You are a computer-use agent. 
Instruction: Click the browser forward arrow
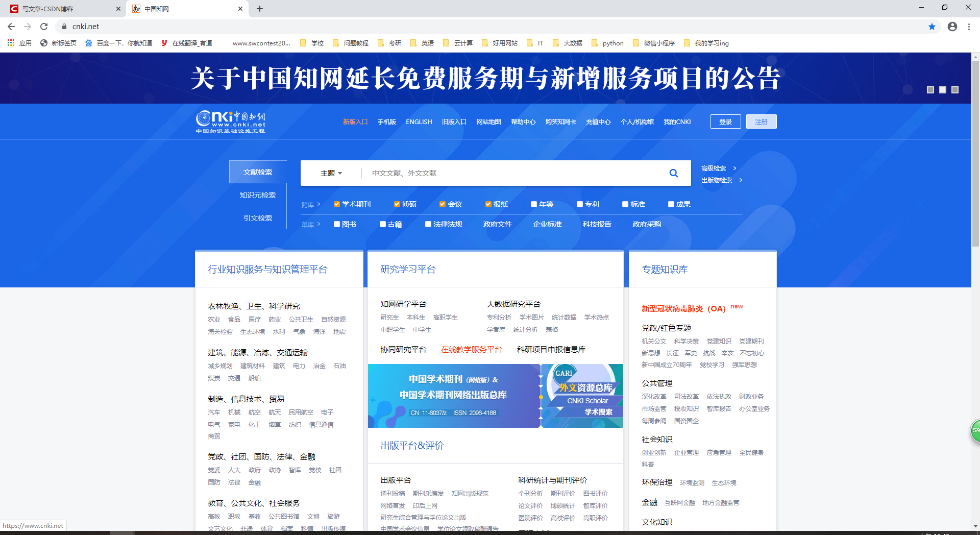[x=28, y=27]
